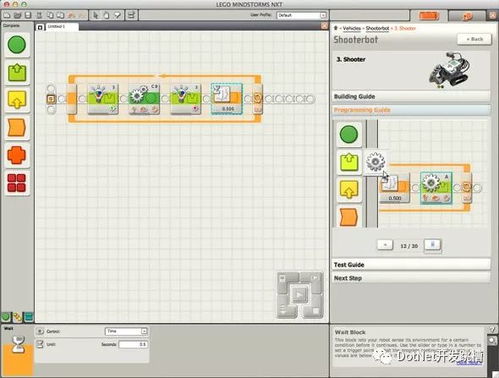Expand the Test Guide section
The image size is (499, 378).
pos(411,265)
